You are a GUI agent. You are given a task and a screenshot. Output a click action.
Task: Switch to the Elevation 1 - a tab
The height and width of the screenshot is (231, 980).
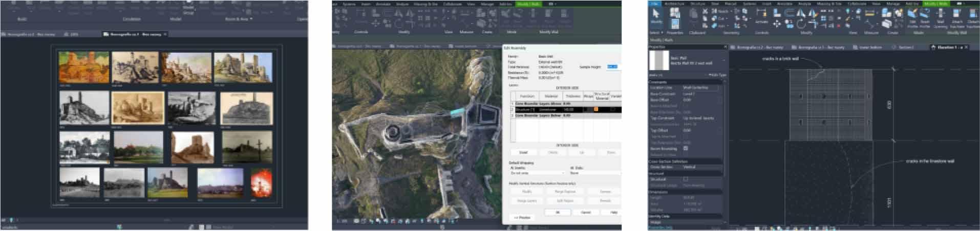click(949, 48)
